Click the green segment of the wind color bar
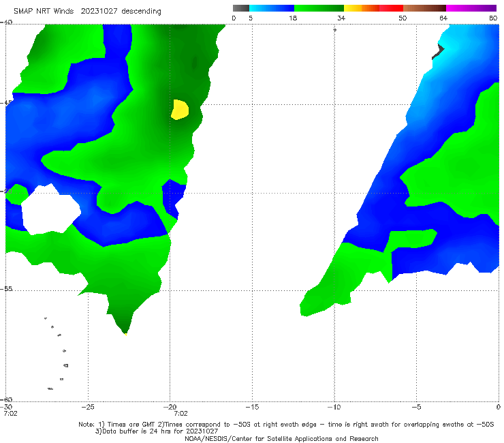 click(x=319, y=8)
